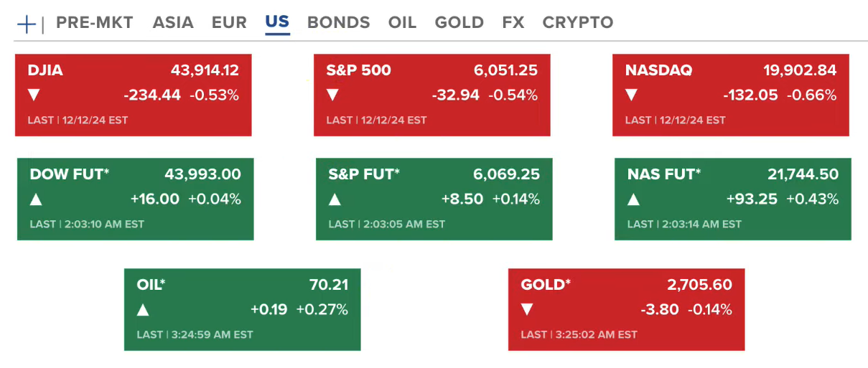This screenshot has width=868, height=368.
Task: Click the down arrow on the S&P 500 tile
Action: point(332,95)
